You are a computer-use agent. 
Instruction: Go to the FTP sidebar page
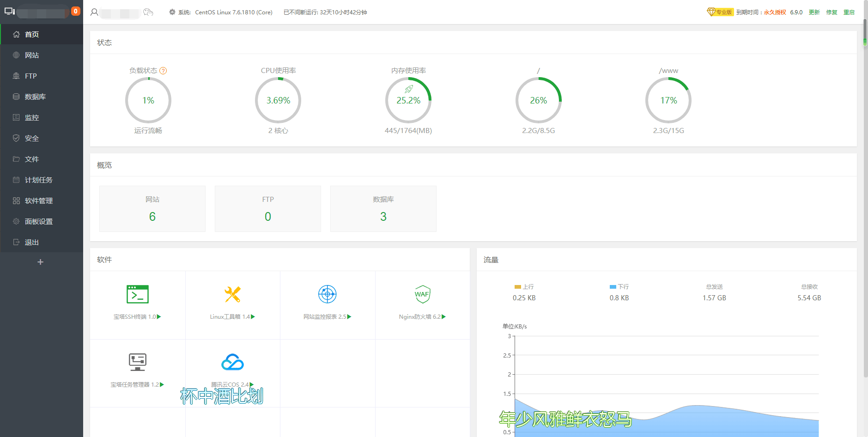pyautogui.click(x=42, y=76)
